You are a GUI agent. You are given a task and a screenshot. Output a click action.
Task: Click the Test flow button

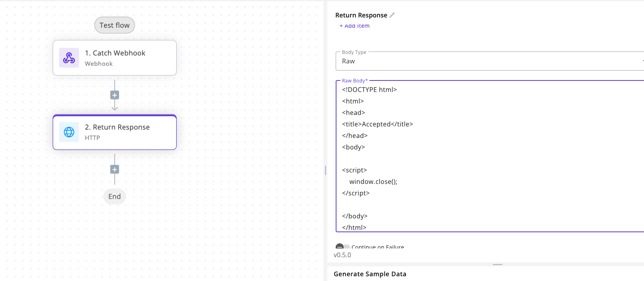[115, 25]
